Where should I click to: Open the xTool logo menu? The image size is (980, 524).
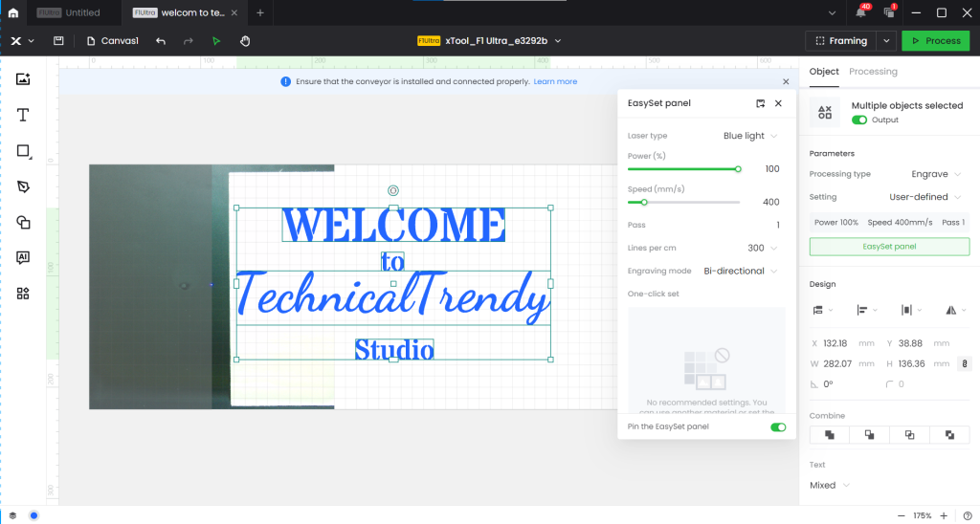(22, 40)
